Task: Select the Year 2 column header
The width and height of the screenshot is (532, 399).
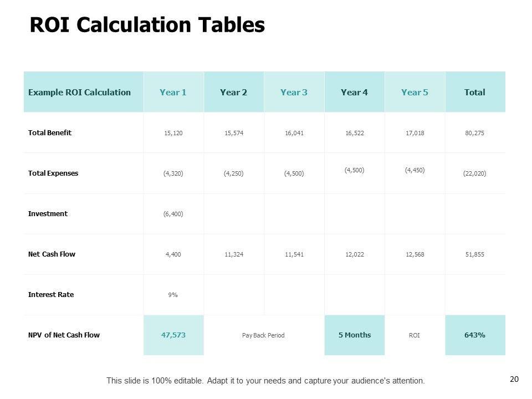Action: coord(233,93)
